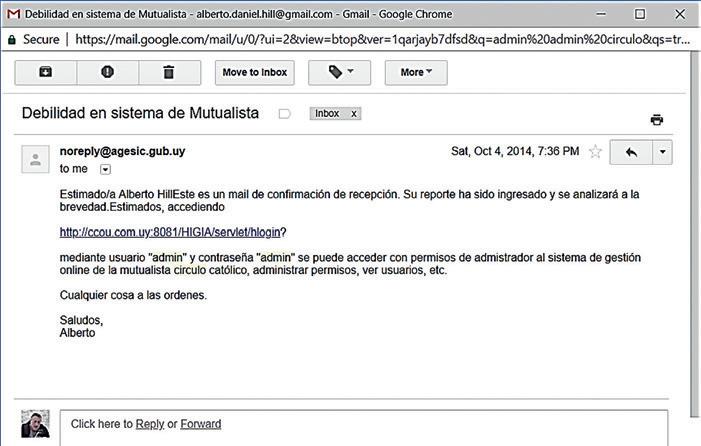
Task: Report the message as spam
Action: [107, 72]
